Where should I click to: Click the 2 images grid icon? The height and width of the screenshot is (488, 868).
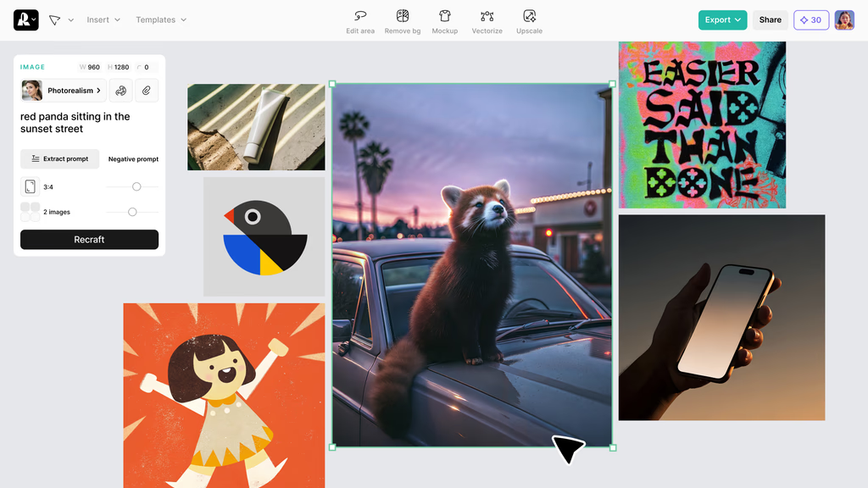click(30, 212)
